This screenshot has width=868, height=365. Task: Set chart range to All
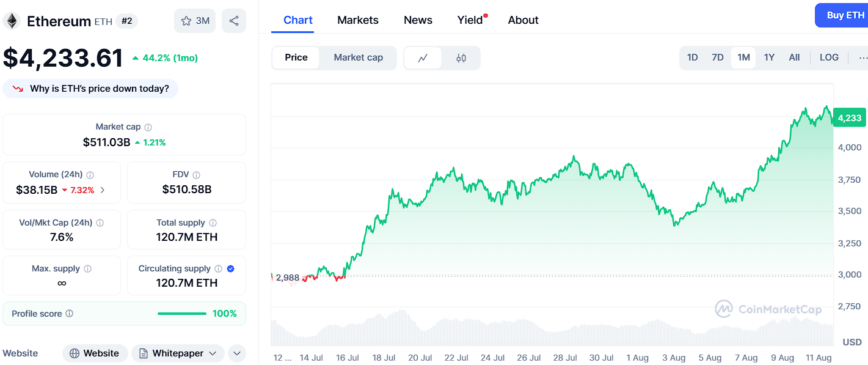[x=794, y=57]
